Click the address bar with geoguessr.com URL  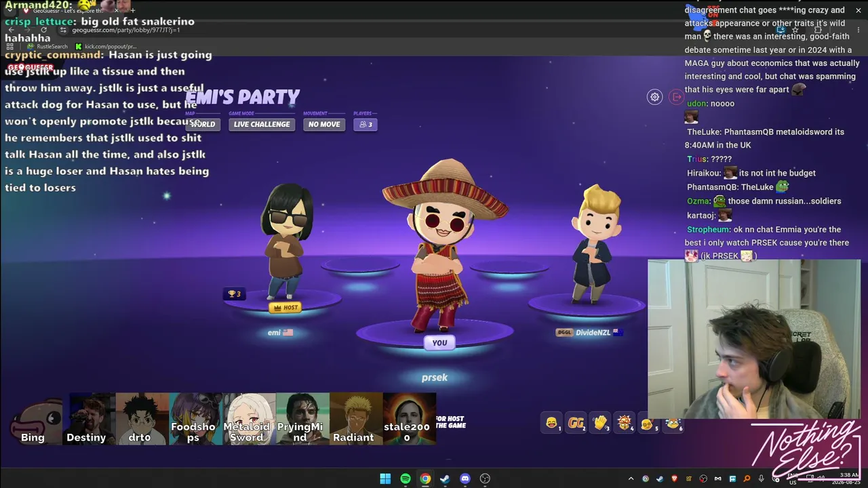pos(125,30)
